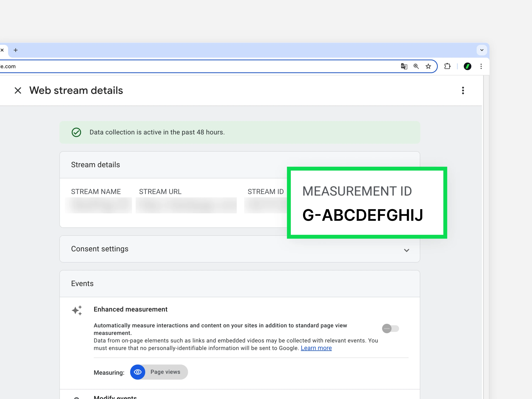532x399 pixels.
Task: Click the Web stream details title
Action: pos(76,90)
